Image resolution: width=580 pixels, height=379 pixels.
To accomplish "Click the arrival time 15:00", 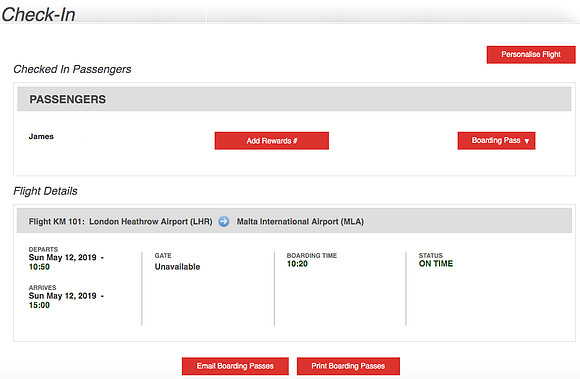I will (x=39, y=305).
